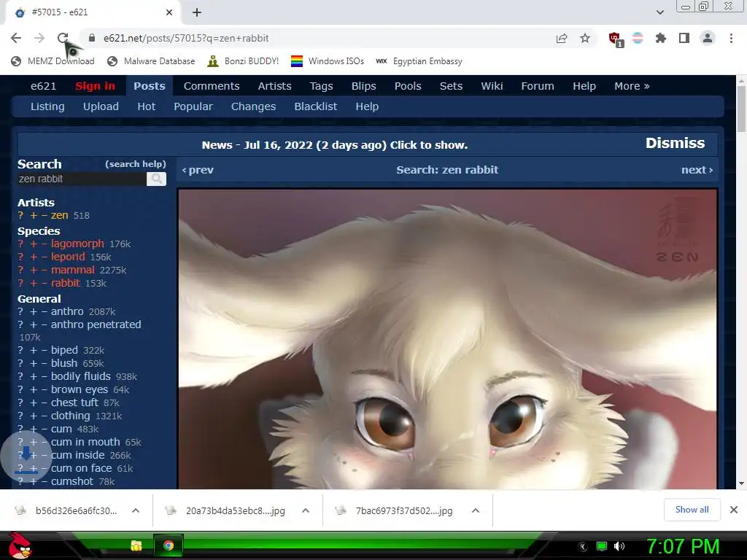747x560 pixels.
Task: Open the MEMZ Download bookmark
Action: point(53,61)
